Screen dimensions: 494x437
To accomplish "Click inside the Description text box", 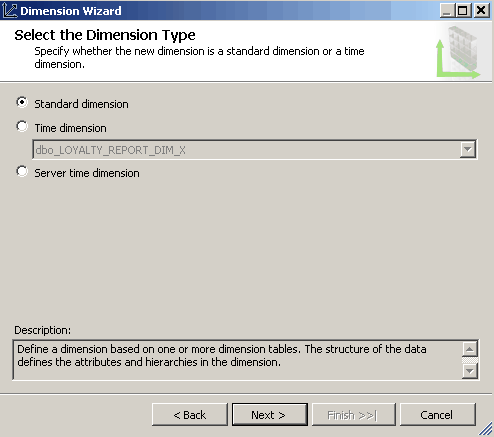I will pyautogui.click(x=237, y=360).
